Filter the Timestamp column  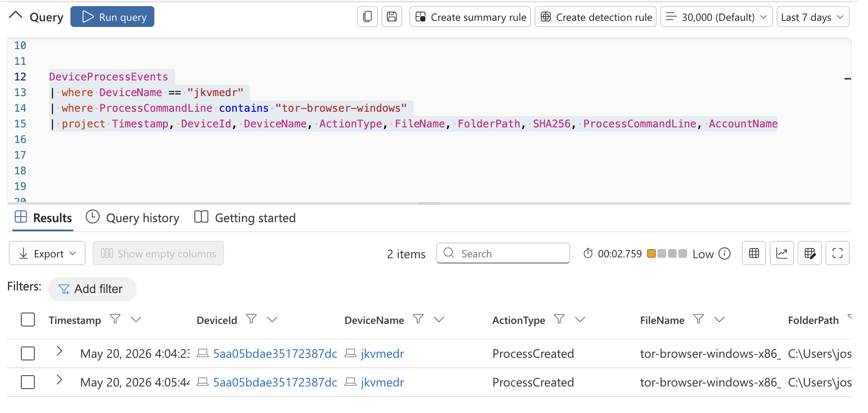point(115,320)
